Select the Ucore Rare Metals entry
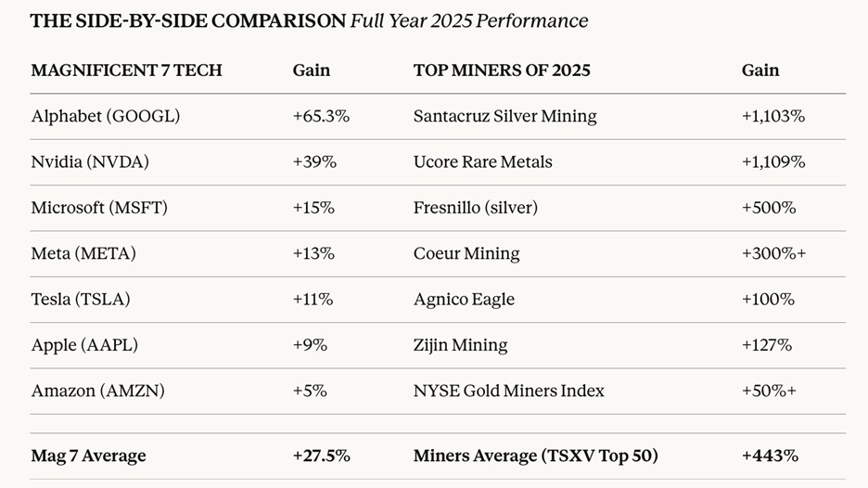 [482, 161]
